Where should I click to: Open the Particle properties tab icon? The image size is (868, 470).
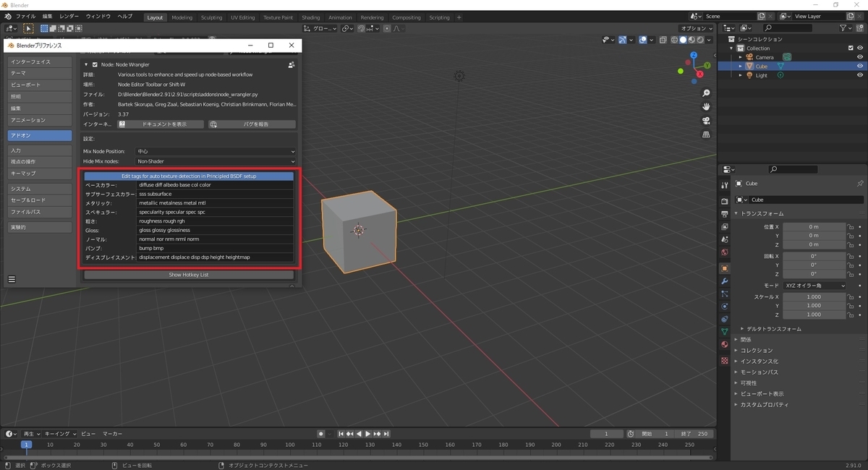[x=725, y=294]
